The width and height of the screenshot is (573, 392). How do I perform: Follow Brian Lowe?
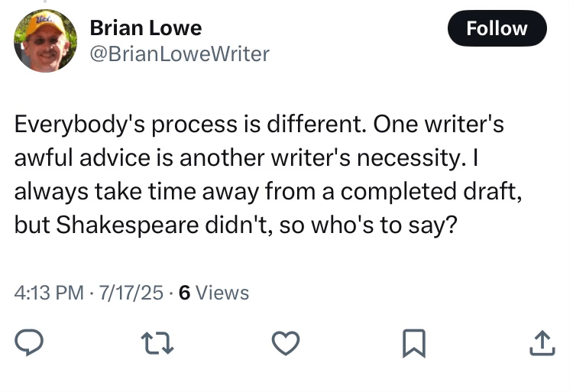[497, 28]
